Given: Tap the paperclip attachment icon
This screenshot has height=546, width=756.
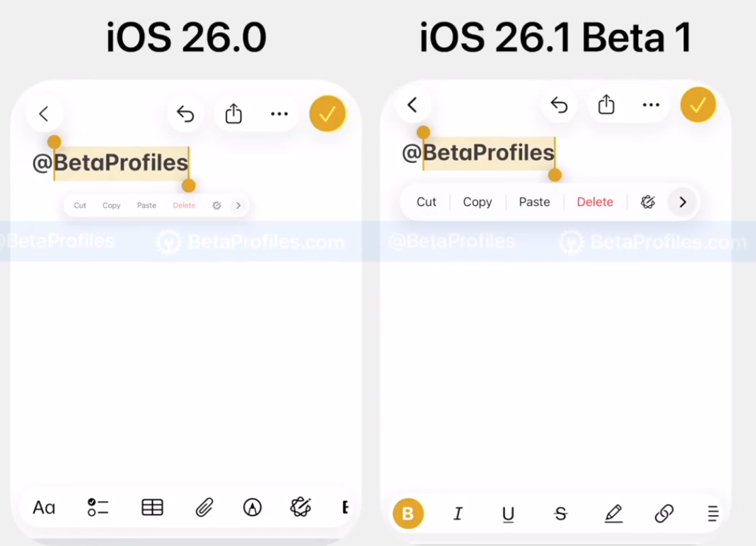Looking at the screenshot, I should click(x=204, y=508).
